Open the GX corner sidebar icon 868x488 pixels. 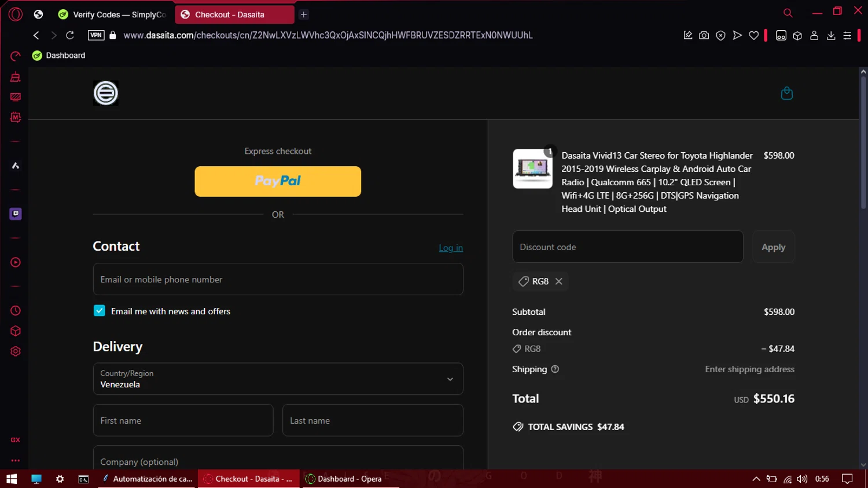pyautogui.click(x=16, y=440)
